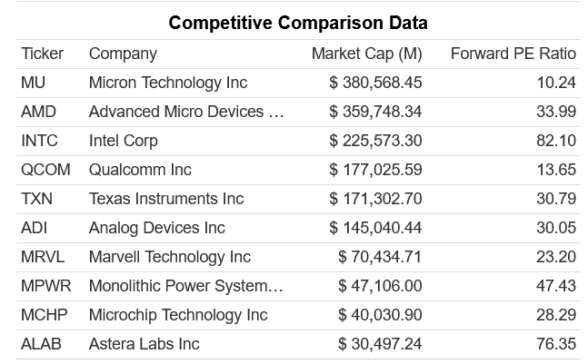Image resolution: width=588 pixels, height=364 pixels.
Task: Select the MCHP ticker
Action: (x=44, y=315)
